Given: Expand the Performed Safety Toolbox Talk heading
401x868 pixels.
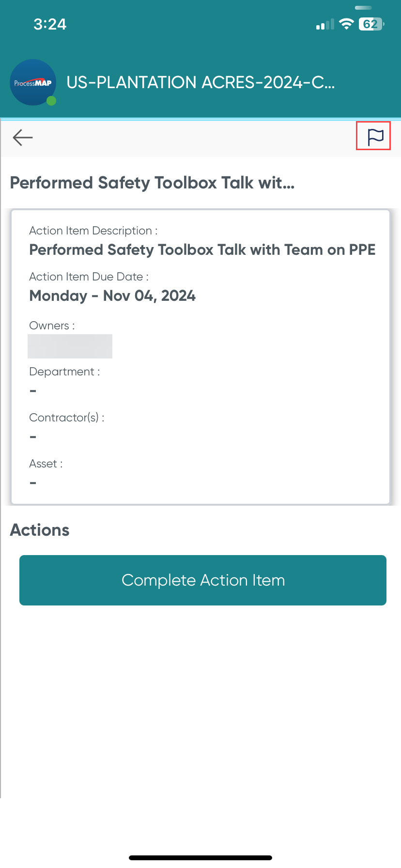Looking at the screenshot, I should [152, 183].
